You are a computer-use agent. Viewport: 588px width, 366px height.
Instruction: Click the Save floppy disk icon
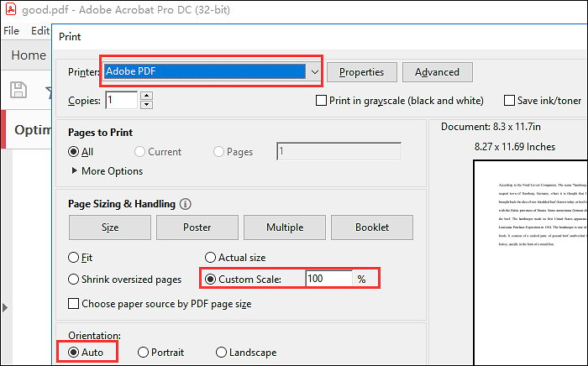[x=16, y=90]
